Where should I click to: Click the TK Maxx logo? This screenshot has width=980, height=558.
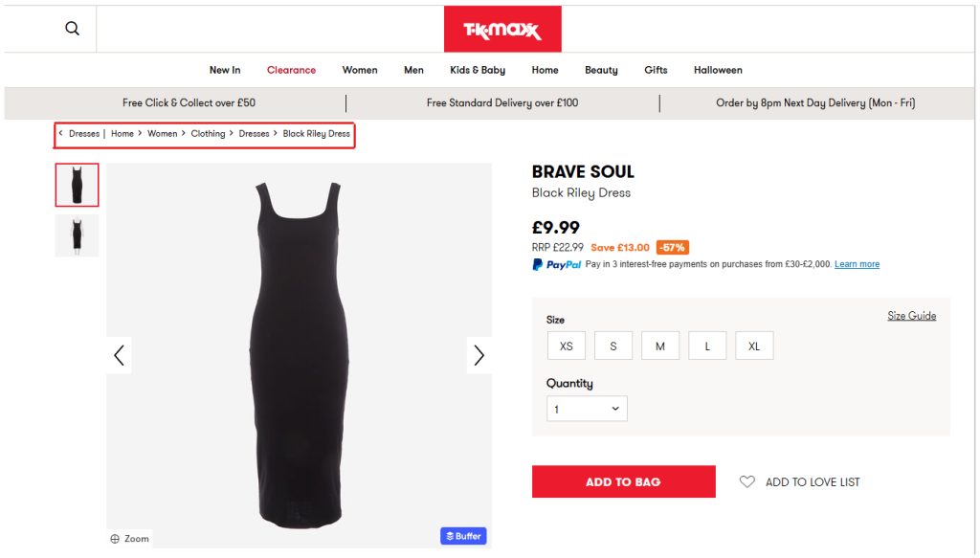click(502, 30)
